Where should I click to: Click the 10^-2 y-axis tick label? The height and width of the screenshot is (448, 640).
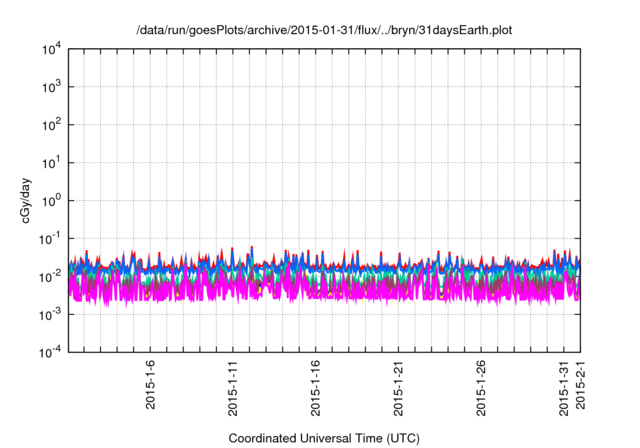(50, 276)
